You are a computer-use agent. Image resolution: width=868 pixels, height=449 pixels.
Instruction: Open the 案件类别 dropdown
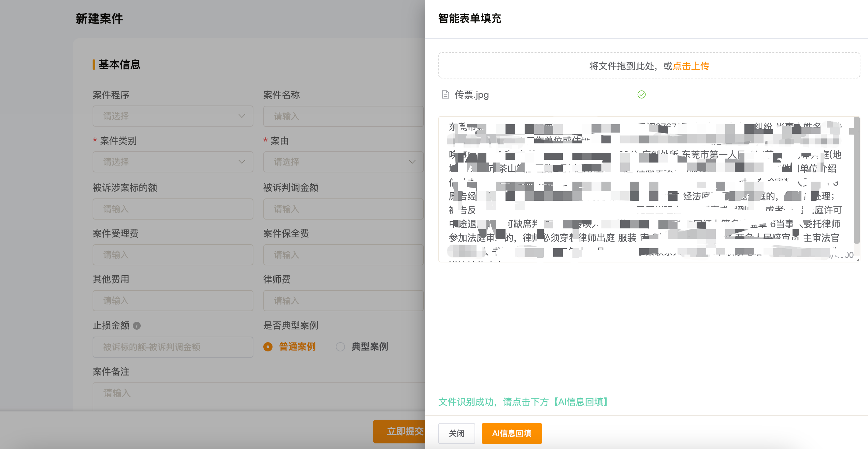(173, 162)
